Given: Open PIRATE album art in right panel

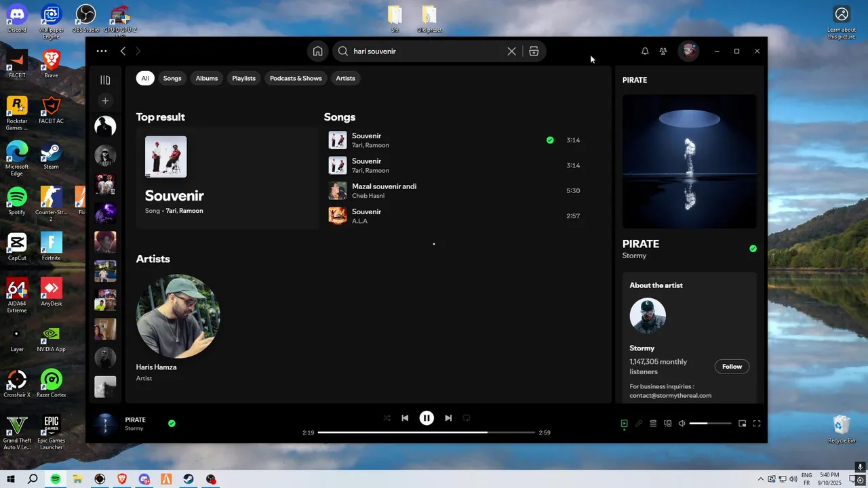Looking at the screenshot, I should click(689, 161).
